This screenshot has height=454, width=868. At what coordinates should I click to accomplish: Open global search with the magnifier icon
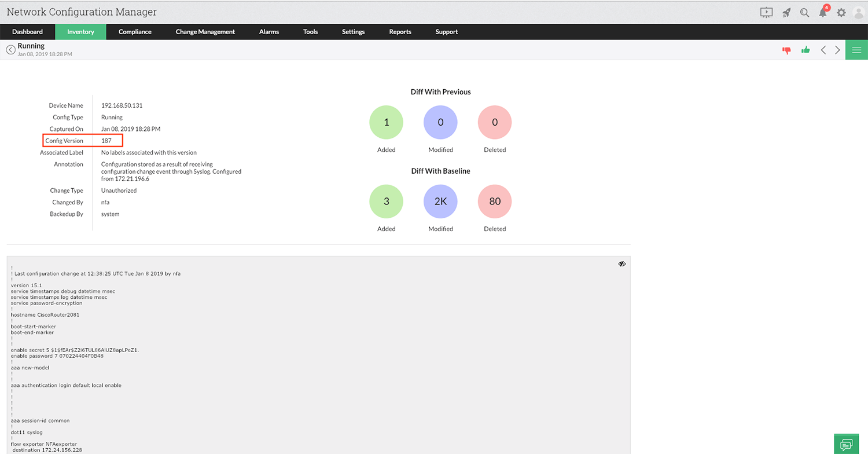pyautogui.click(x=804, y=12)
